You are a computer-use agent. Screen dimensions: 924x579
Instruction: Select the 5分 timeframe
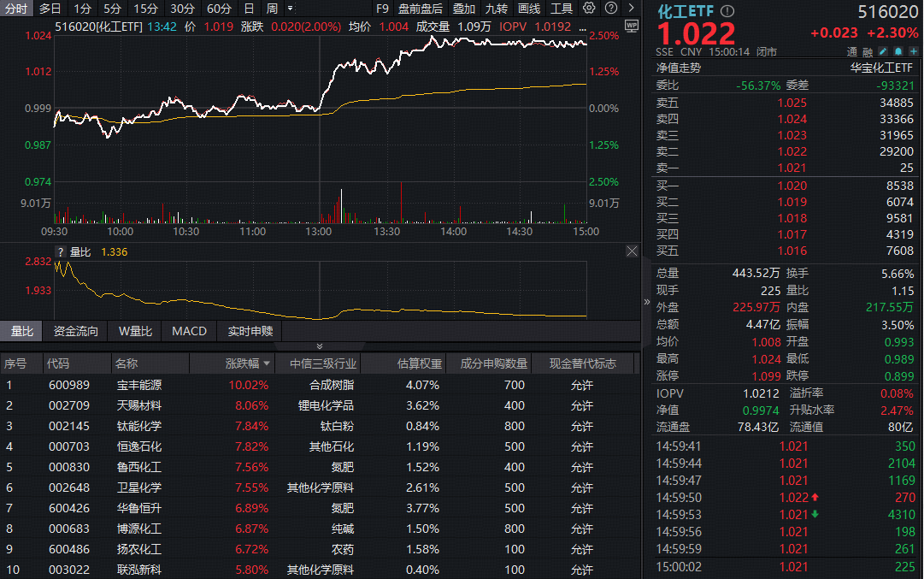pyautogui.click(x=112, y=9)
